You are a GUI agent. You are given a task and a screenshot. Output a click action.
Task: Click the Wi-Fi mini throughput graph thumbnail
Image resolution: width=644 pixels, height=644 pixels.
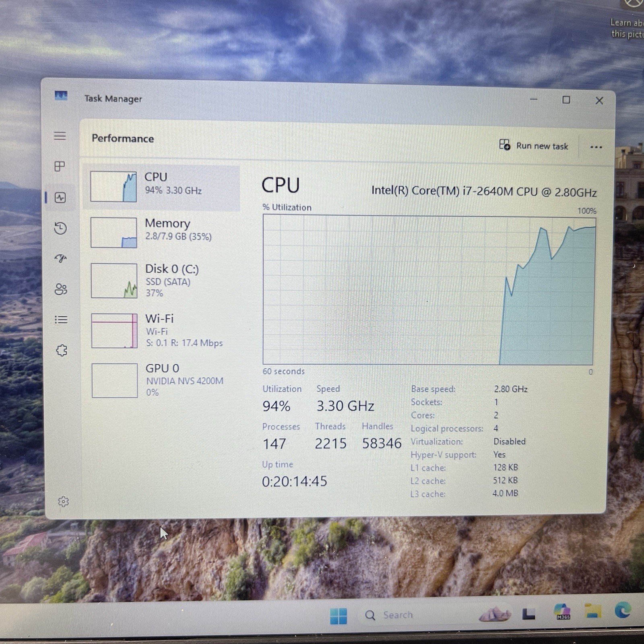(x=115, y=331)
